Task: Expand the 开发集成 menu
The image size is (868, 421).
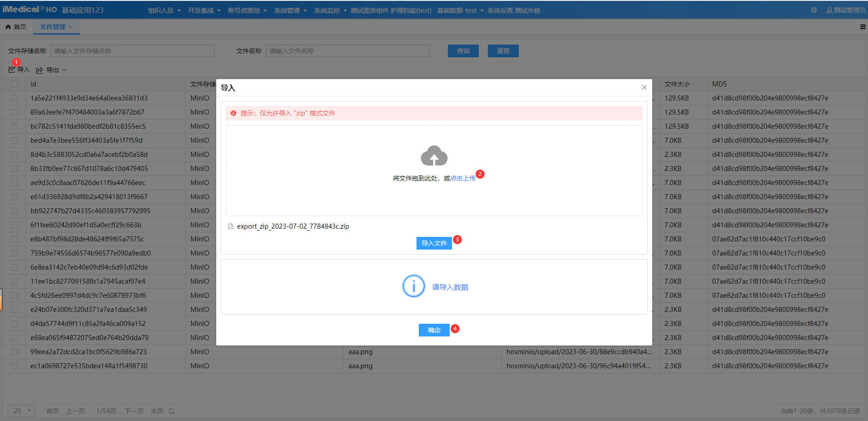Action: (x=204, y=10)
